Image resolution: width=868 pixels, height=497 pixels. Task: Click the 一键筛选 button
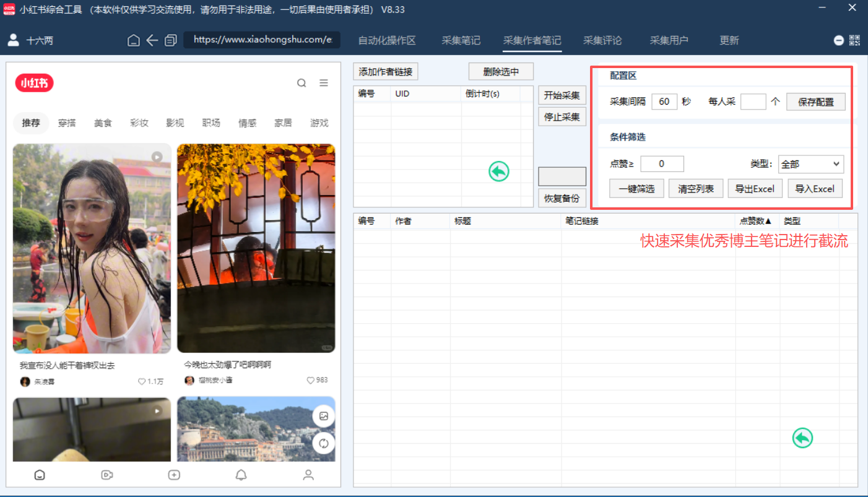point(637,189)
